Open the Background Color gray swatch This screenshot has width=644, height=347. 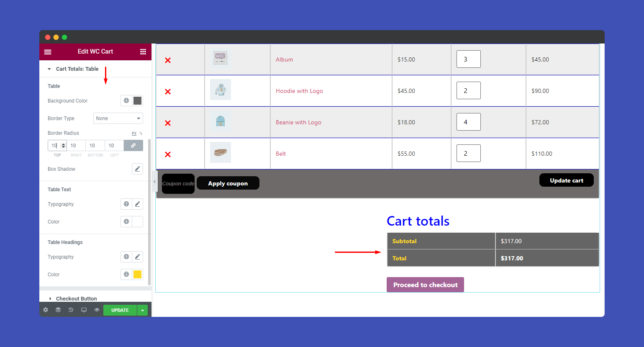[137, 100]
